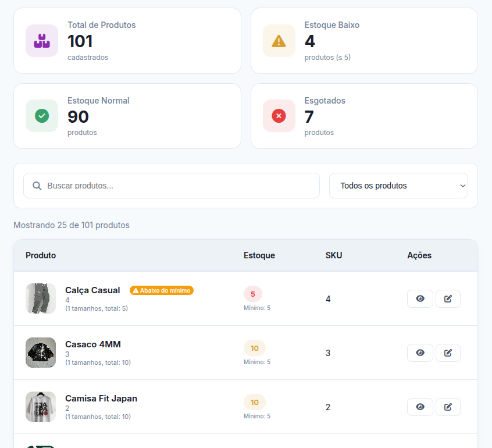
Task: Click the Estoque column header
Action: pyautogui.click(x=259, y=255)
